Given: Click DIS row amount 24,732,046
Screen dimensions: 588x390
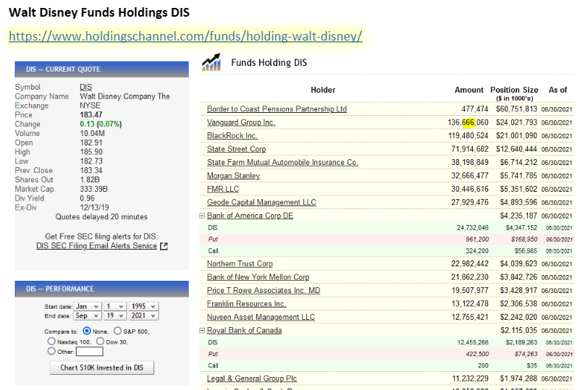Looking at the screenshot, I should (472, 228).
